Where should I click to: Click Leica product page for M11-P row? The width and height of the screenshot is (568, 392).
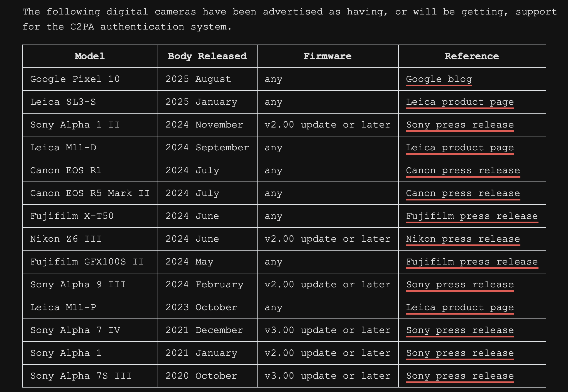tap(460, 307)
